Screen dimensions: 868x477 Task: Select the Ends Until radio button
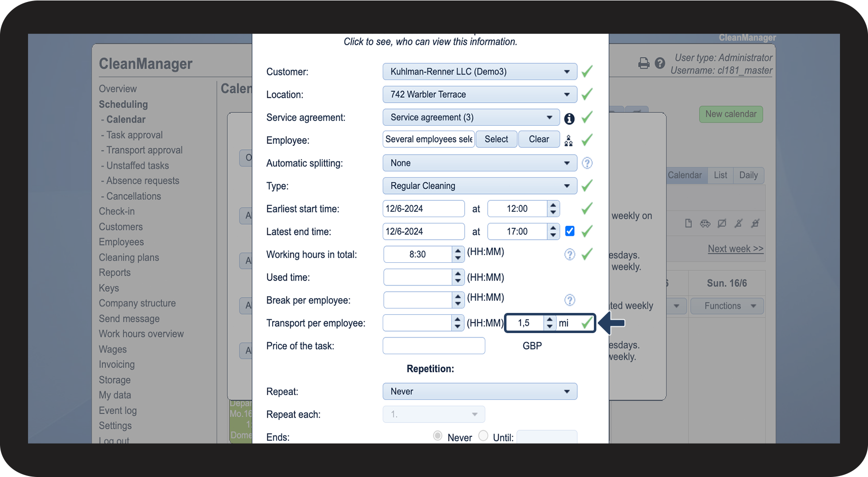[x=483, y=436]
